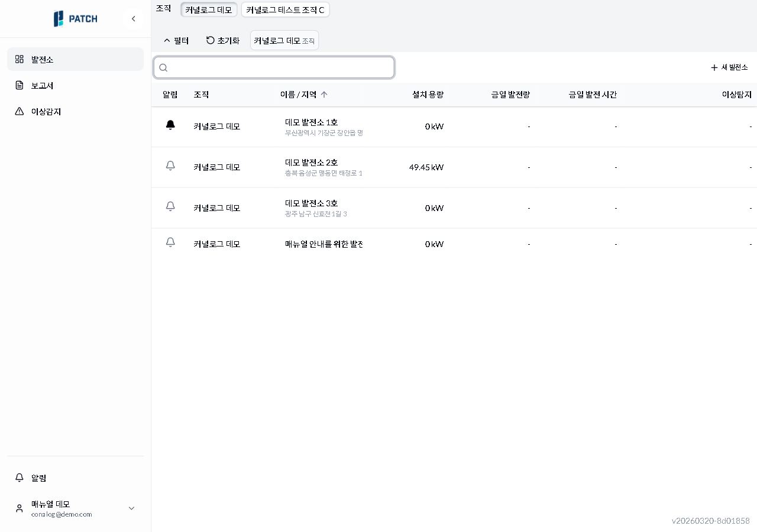Collapse the 필터 section chevron

click(167, 40)
